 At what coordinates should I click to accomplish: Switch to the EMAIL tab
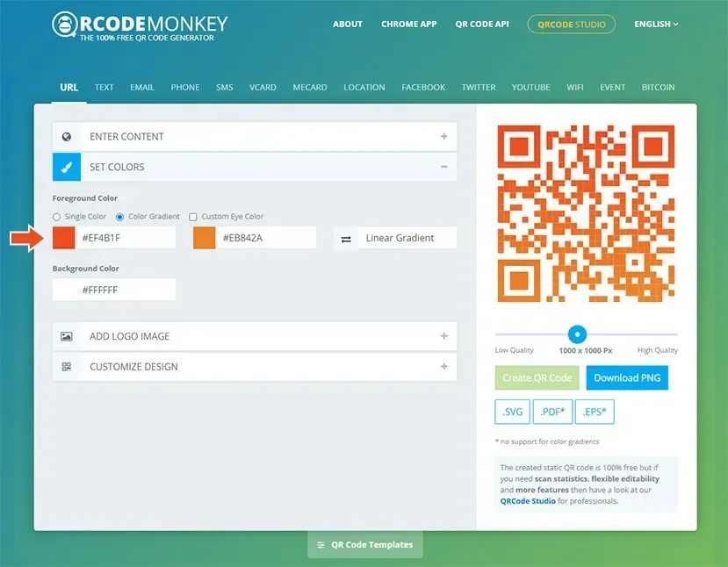click(142, 87)
